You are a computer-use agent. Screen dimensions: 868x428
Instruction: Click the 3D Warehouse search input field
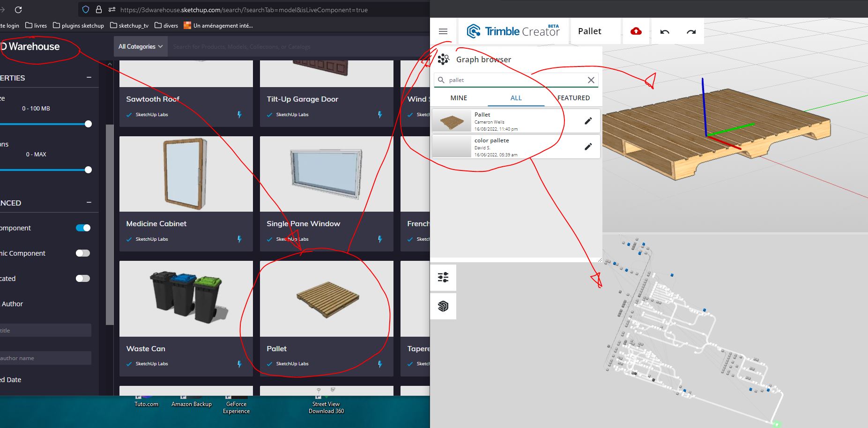298,46
